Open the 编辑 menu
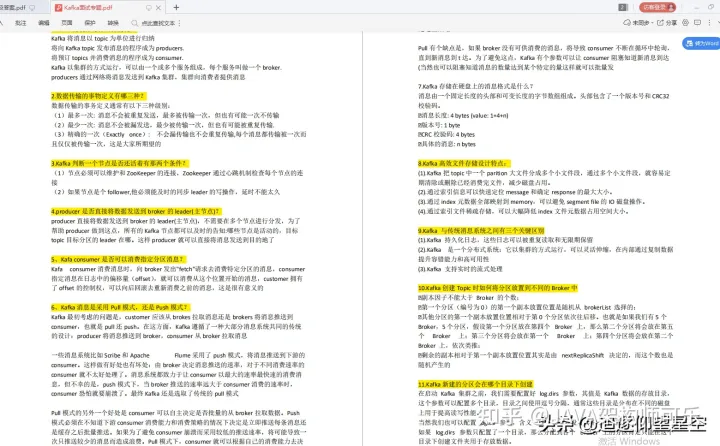720x446 pixels. (44, 23)
